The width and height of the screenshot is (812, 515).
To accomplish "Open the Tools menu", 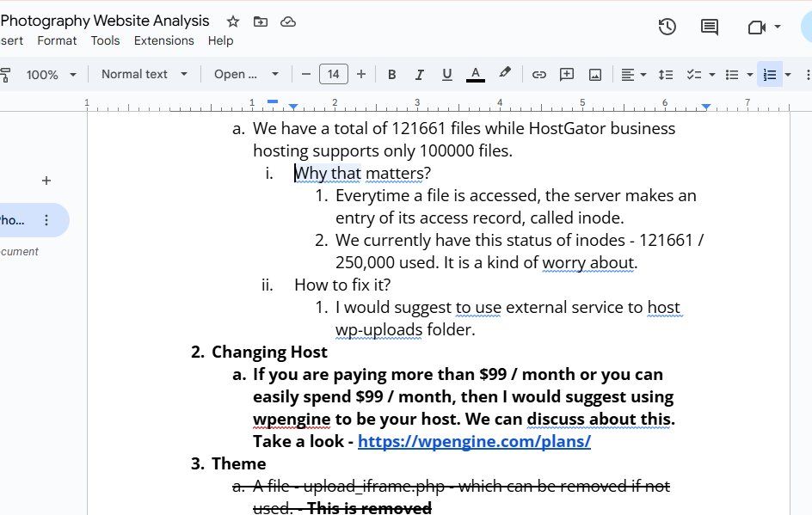I will coord(105,40).
